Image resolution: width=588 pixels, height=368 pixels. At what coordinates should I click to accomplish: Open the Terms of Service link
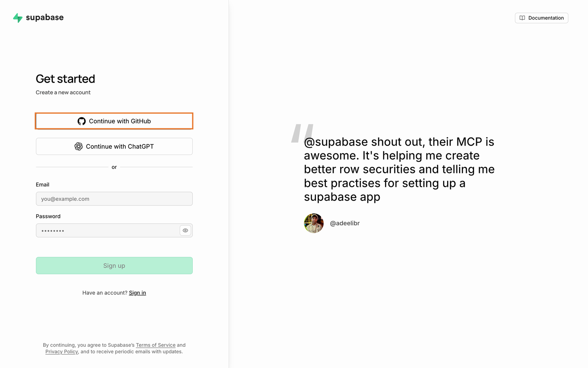(x=156, y=345)
